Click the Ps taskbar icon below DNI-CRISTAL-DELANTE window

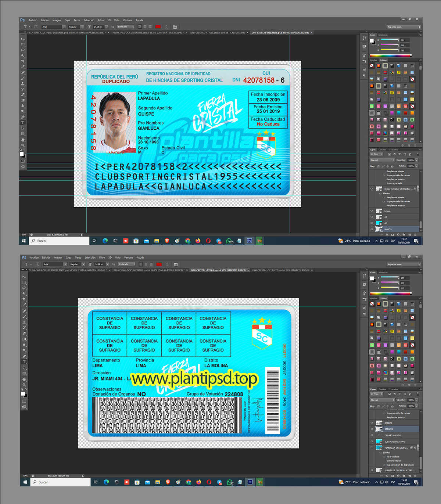[x=250, y=241]
